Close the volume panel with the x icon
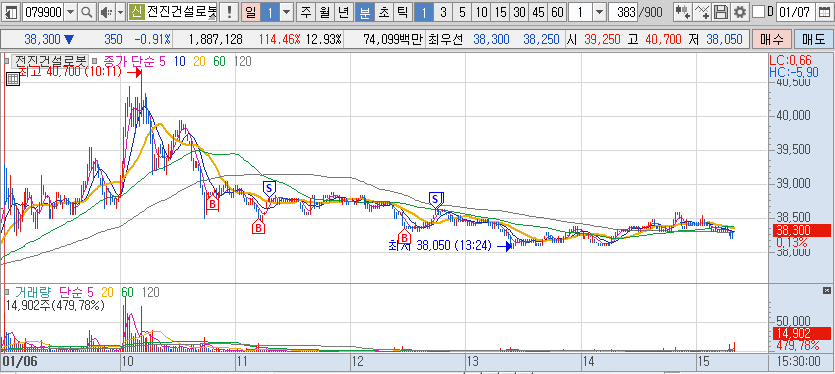Image resolution: width=835 pixels, height=374 pixels. pyautogui.click(x=826, y=290)
